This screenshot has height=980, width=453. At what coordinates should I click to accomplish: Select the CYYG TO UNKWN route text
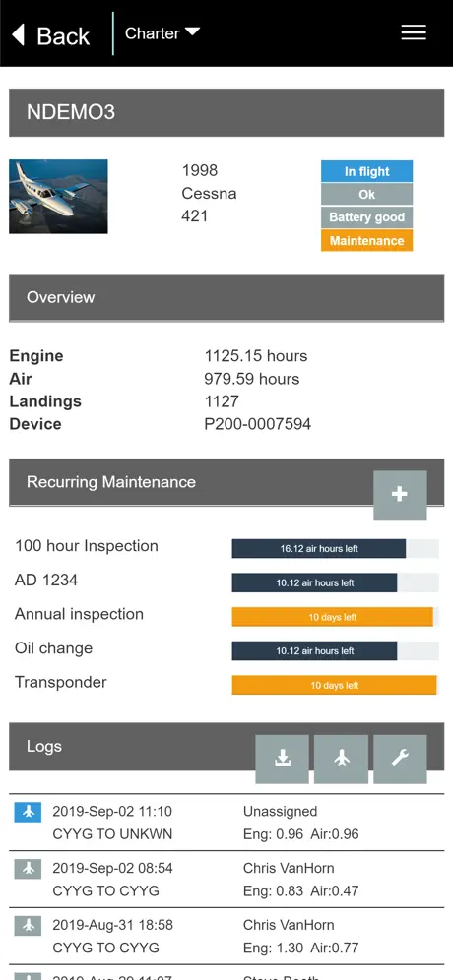(112, 834)
